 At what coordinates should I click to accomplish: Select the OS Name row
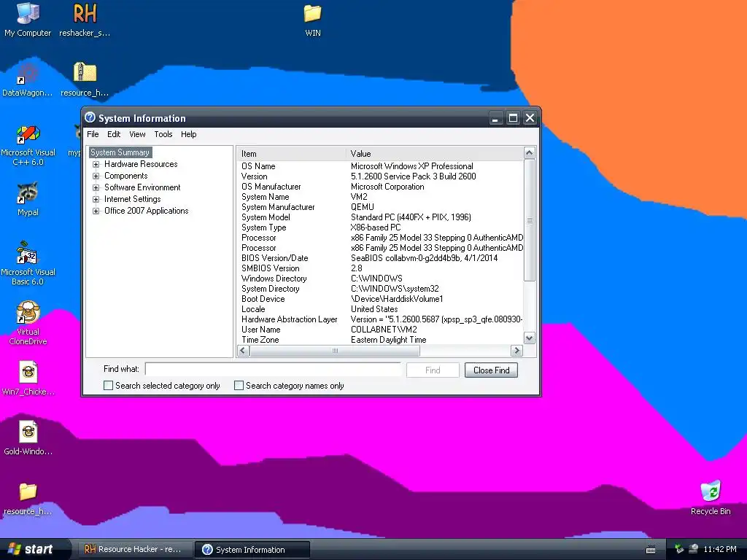click(380, 166)
